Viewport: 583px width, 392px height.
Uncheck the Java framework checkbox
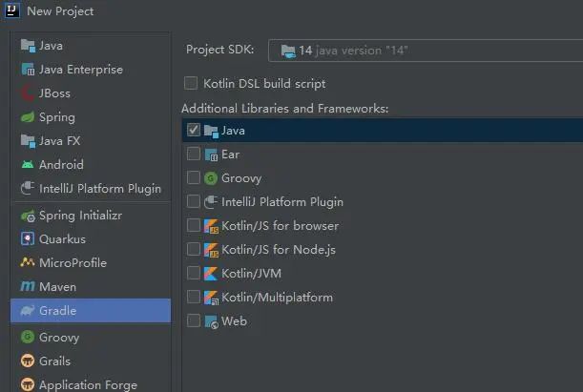coord(194,130)
